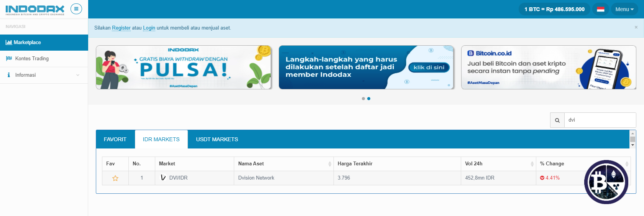Switch to the FAVORIT tab
The height and width of the screenshot is (216, 644).
click(x=115, y=139)
